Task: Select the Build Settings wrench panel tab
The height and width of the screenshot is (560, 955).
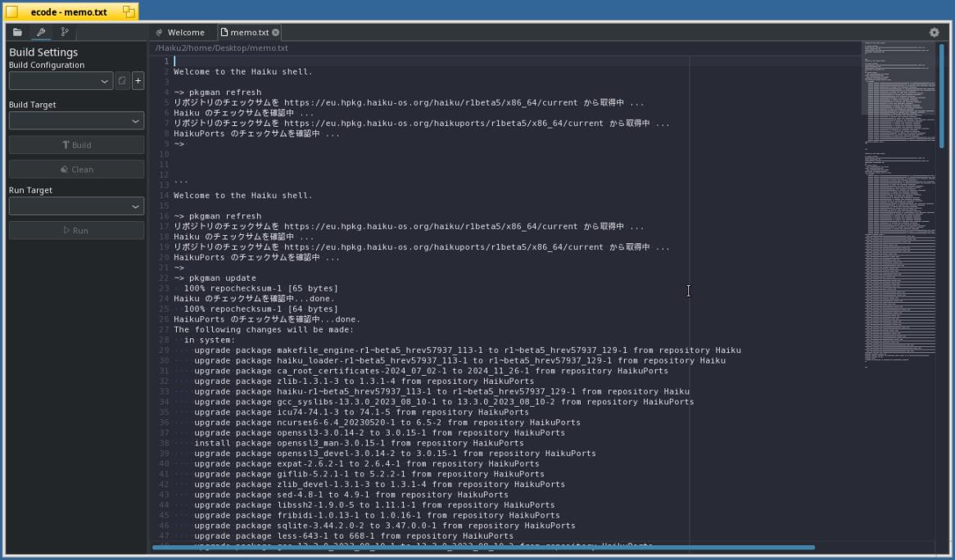Action: tap(41, 32)
